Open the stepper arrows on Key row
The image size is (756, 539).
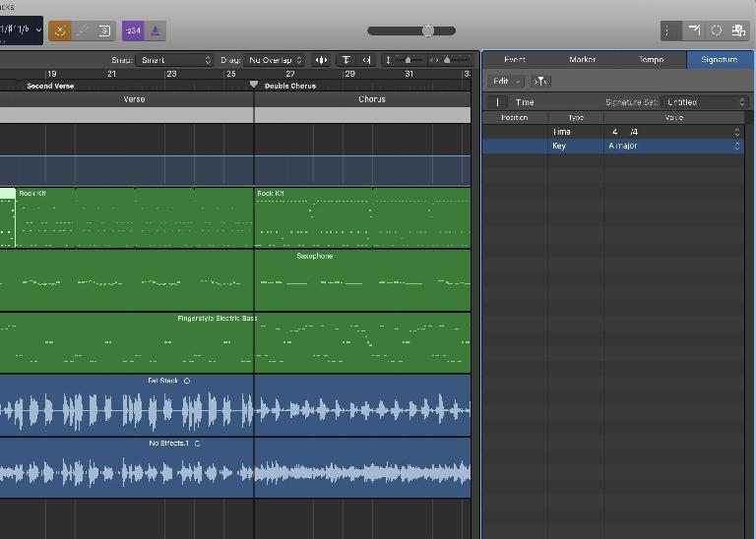click(x=736, y=146)
